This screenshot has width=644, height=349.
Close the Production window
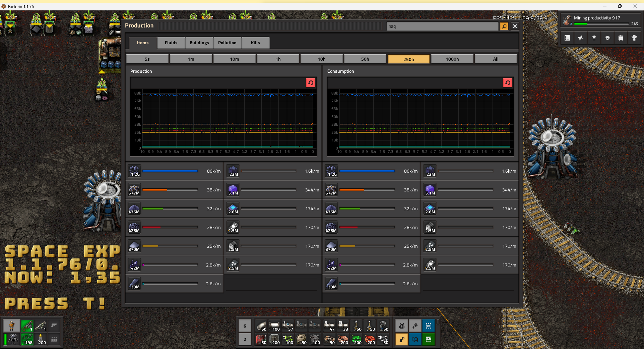pos(515,26)
